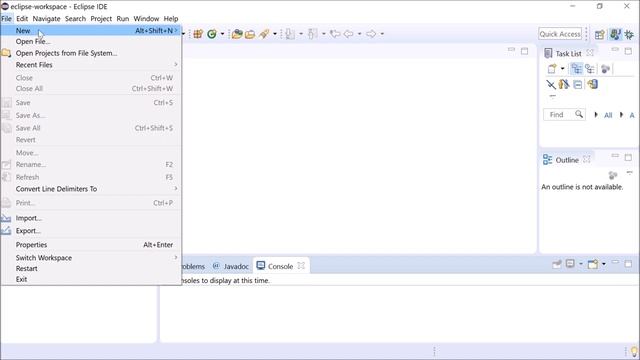The image size is (640, 360).
Task: Open the Open Console dropdown arrow
Action: coord(604,264)
